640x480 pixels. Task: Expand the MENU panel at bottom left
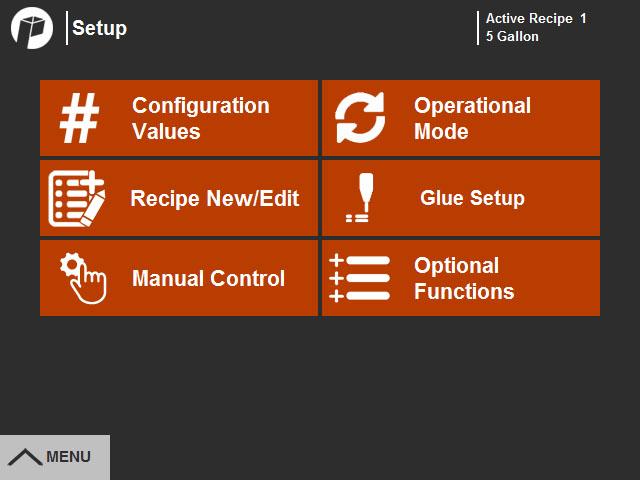(x=55, y=457)
